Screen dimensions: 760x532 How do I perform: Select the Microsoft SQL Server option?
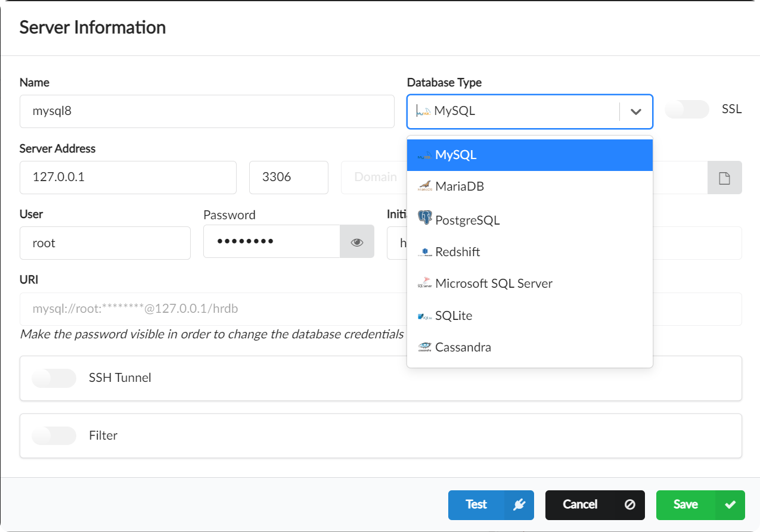click(494, 284)
